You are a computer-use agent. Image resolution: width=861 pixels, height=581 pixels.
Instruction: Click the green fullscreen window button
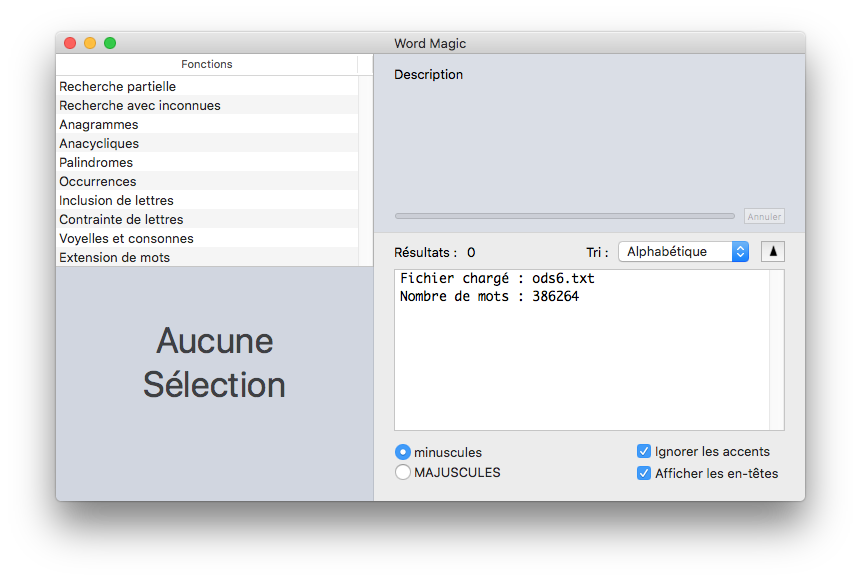tap(110, 43)
